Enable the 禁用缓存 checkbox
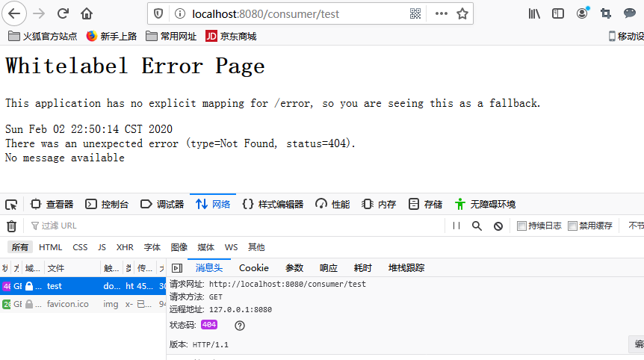 pyautogui.click(x=572, y=226)
